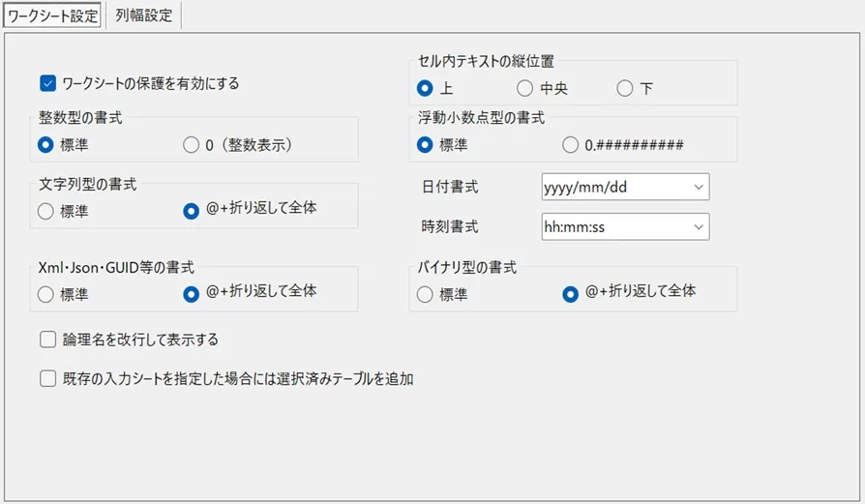Click the yyyy/mm/dd date format field
Image resolution: width=865 pixels, height=504 pixels.
point(626,187)
